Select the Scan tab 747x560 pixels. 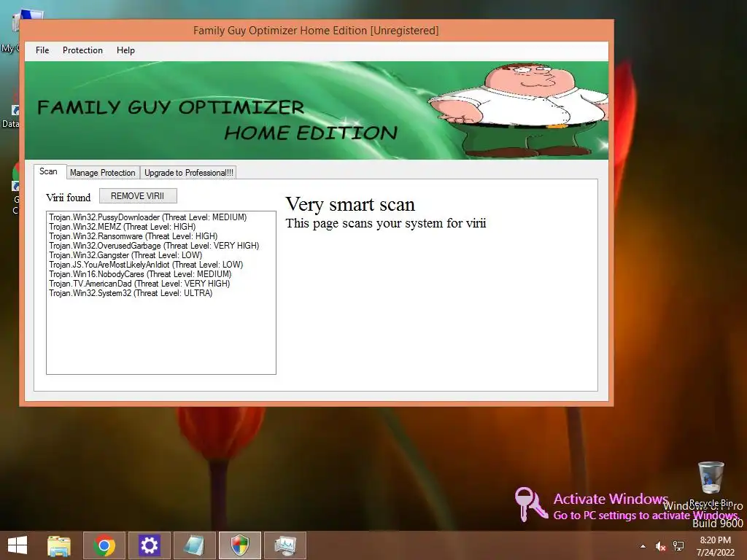point(48,171)
